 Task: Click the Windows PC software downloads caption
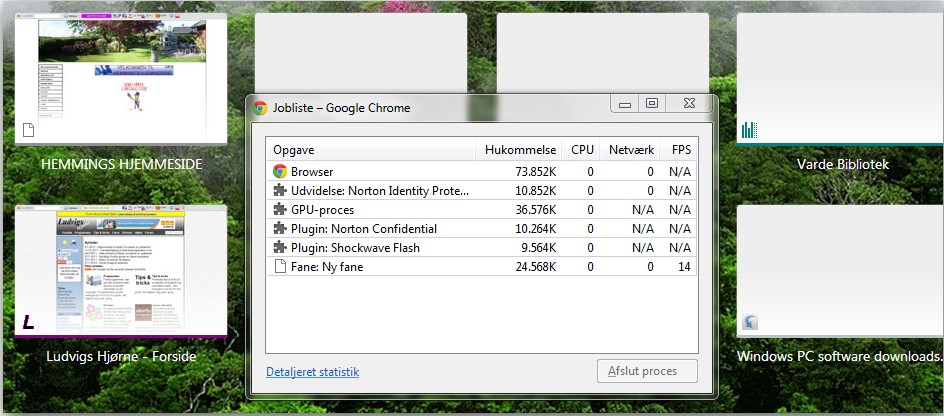tap(840, 356)
